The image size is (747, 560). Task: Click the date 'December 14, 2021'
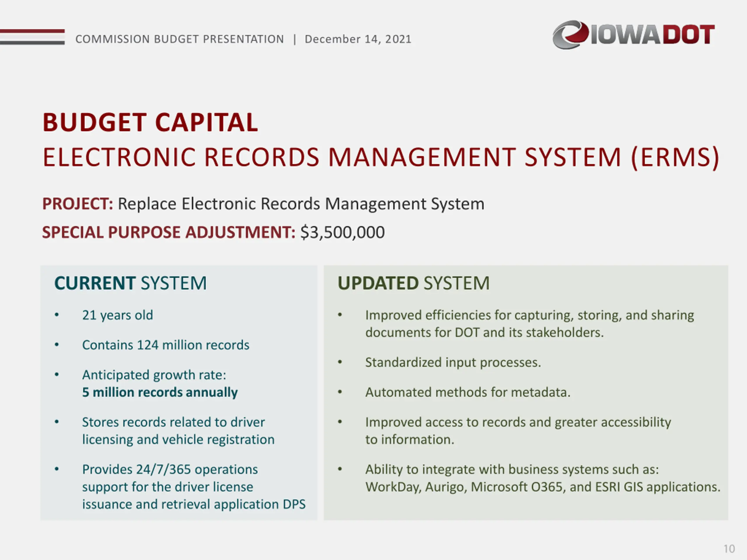point(358,39)
